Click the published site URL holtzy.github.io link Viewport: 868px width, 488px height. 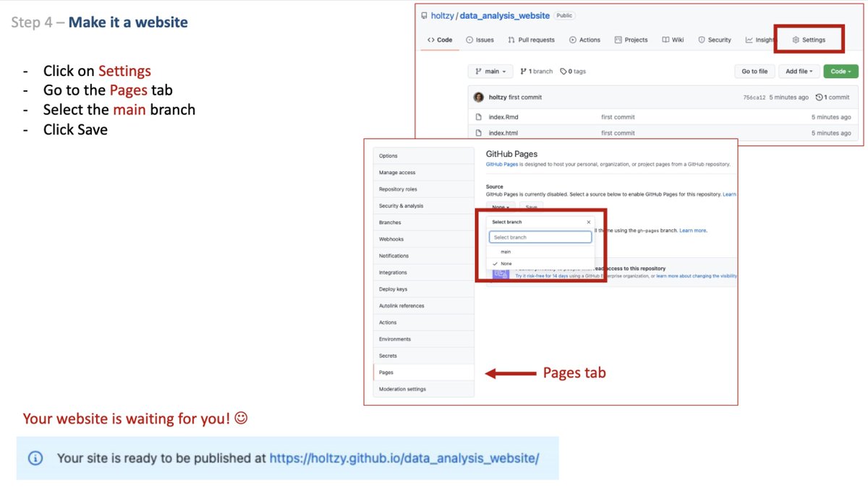404,458
